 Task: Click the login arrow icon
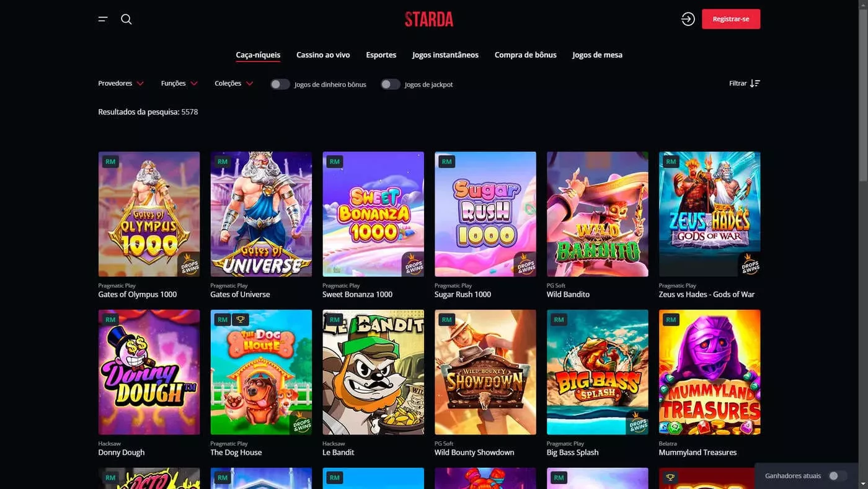click(x=688, y=19)
